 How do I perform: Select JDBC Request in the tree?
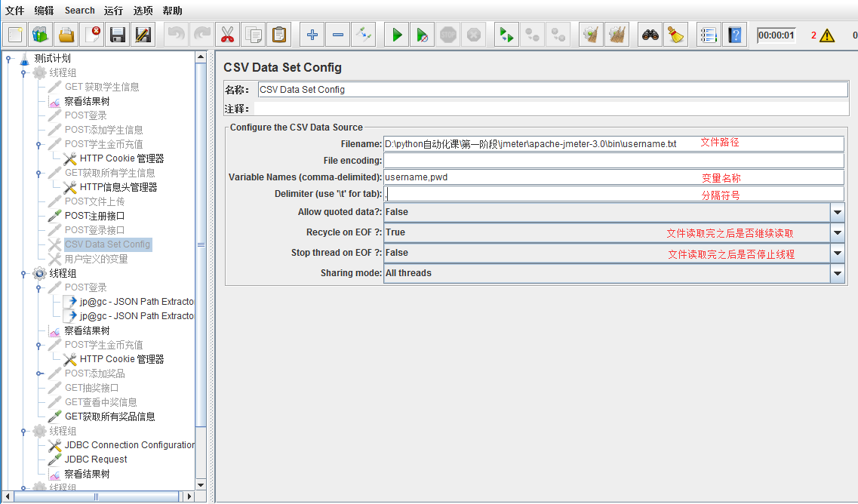point(96,459)
